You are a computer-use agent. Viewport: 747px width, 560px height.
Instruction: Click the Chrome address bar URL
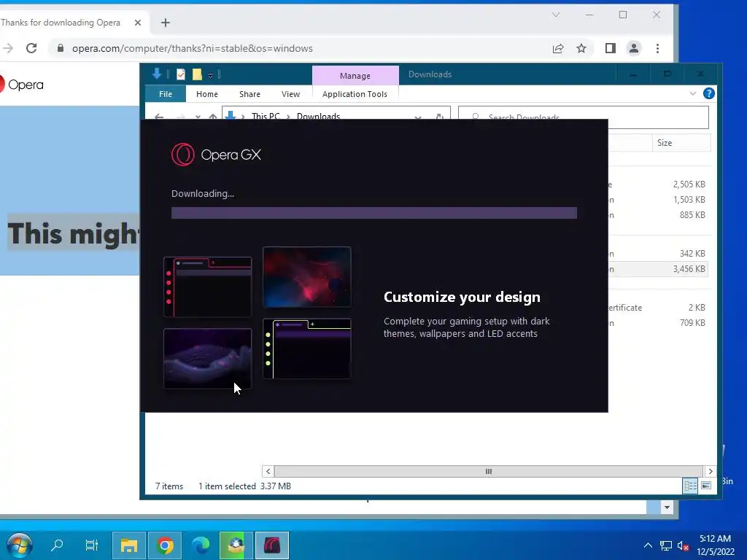(x=193, y=49)
